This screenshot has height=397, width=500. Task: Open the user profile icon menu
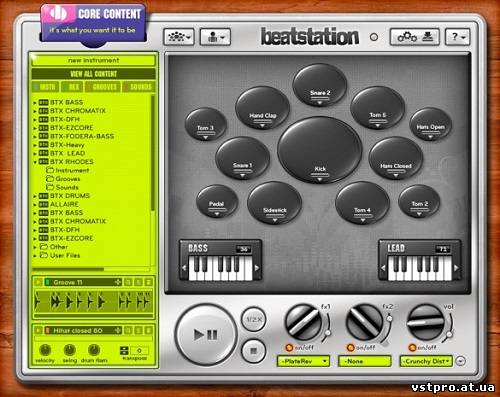215,37
